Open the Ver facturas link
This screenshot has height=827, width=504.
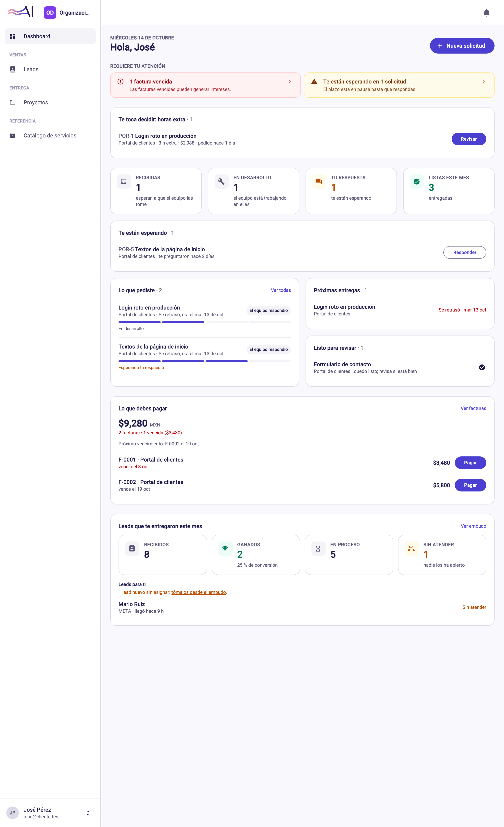click(x=473, y=408)
